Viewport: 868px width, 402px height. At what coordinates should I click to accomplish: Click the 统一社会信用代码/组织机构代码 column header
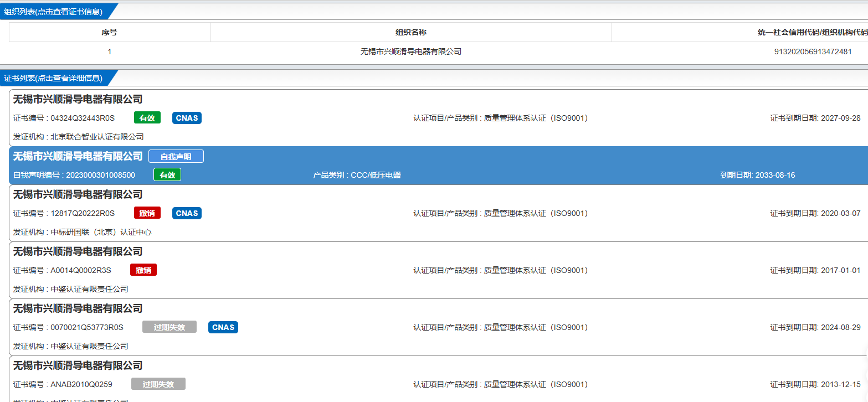click(813, 32)
